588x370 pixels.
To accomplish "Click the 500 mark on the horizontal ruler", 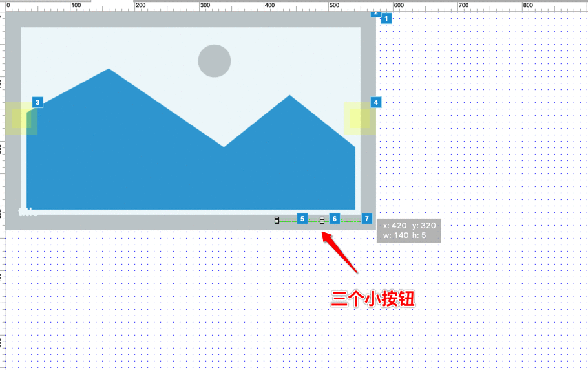I will tap(334, 5).
